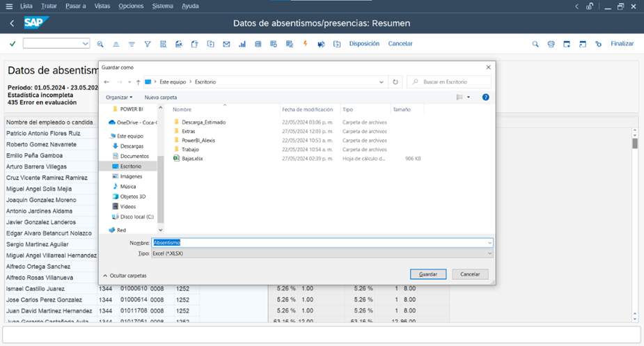Expand the Tipo file format dropdown

[489, 254]
